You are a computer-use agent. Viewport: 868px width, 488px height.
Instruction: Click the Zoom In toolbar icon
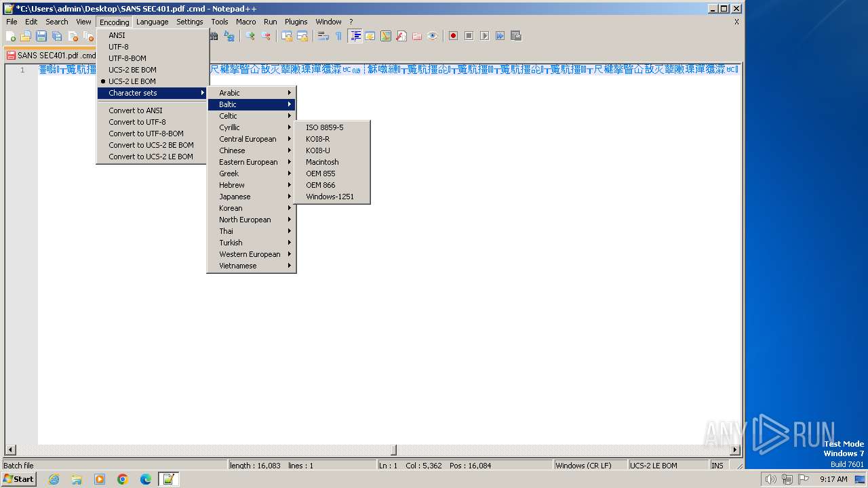point(250,36)
